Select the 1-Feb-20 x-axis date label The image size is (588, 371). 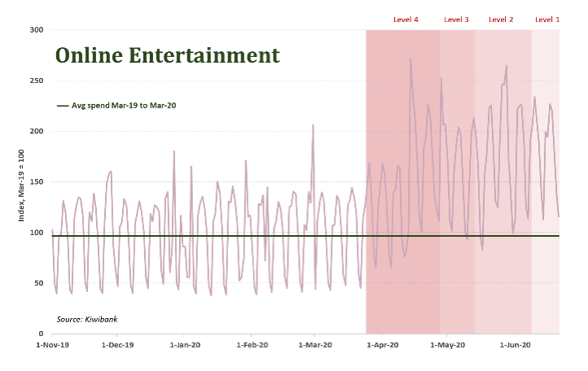[252, 345]
